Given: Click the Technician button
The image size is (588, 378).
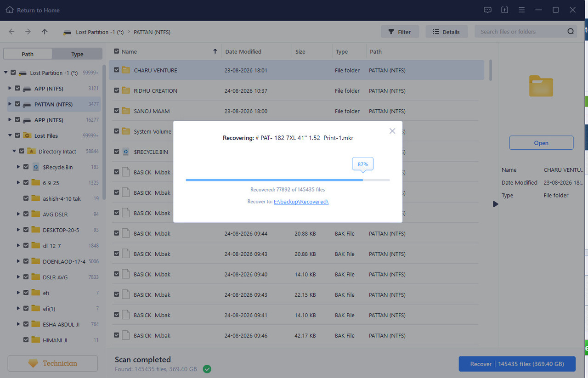Looking at the screenshot, I should click(53, 363).
